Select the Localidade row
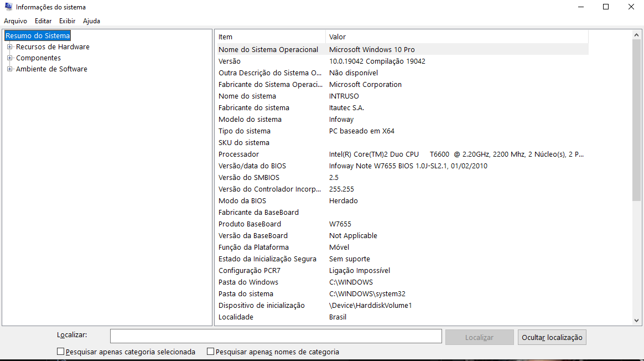 point(403,317)
